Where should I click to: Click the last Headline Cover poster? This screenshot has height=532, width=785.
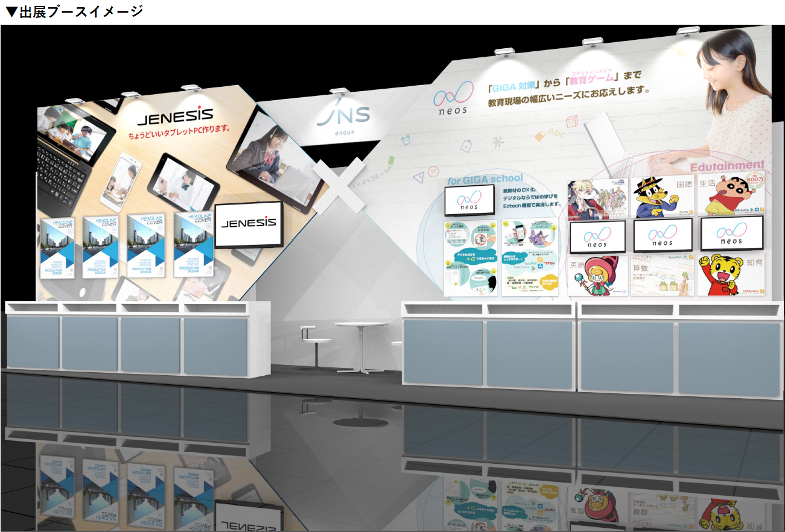193,244
